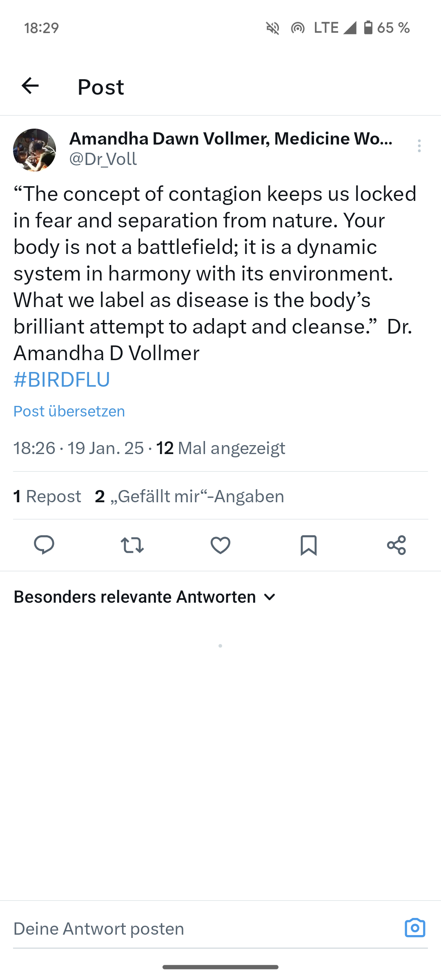Tap the reply speech bubble icon
The image size is (441, 980).
coord(44,545)
